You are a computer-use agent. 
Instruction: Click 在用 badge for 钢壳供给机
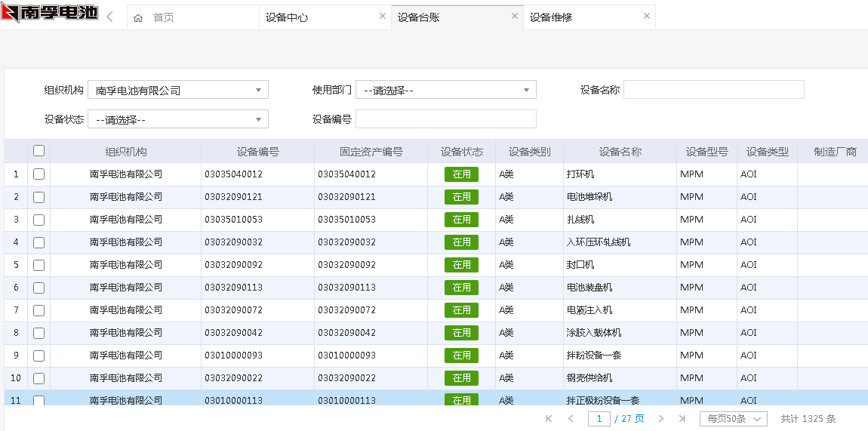tap(461, 378)
